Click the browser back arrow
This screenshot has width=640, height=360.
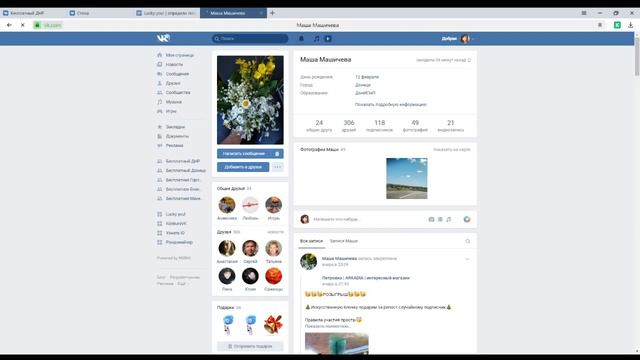tap(9, 25)
